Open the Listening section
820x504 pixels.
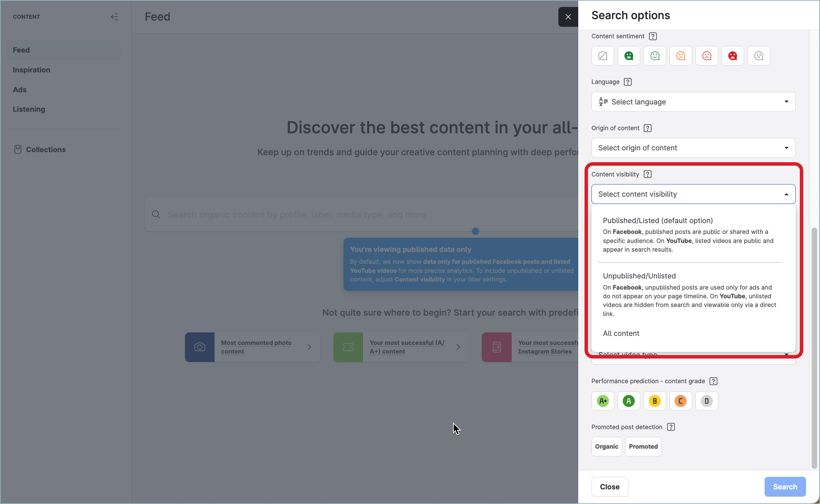coord(29,109)
